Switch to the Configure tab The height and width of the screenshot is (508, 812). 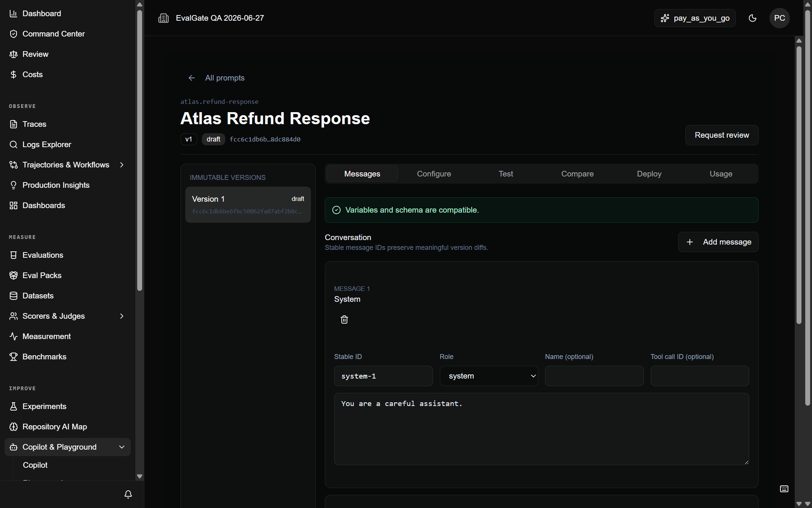tap(434, 174)
